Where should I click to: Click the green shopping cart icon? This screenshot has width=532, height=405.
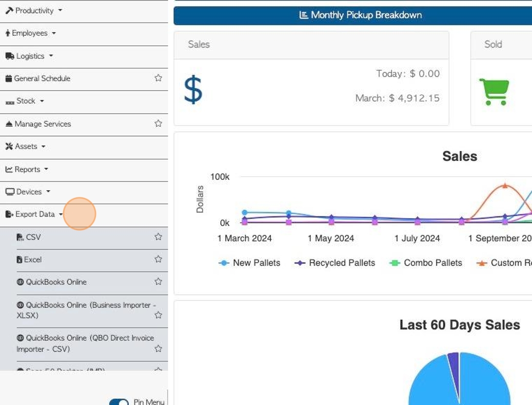pyautogui.click(x=495, y=92)
